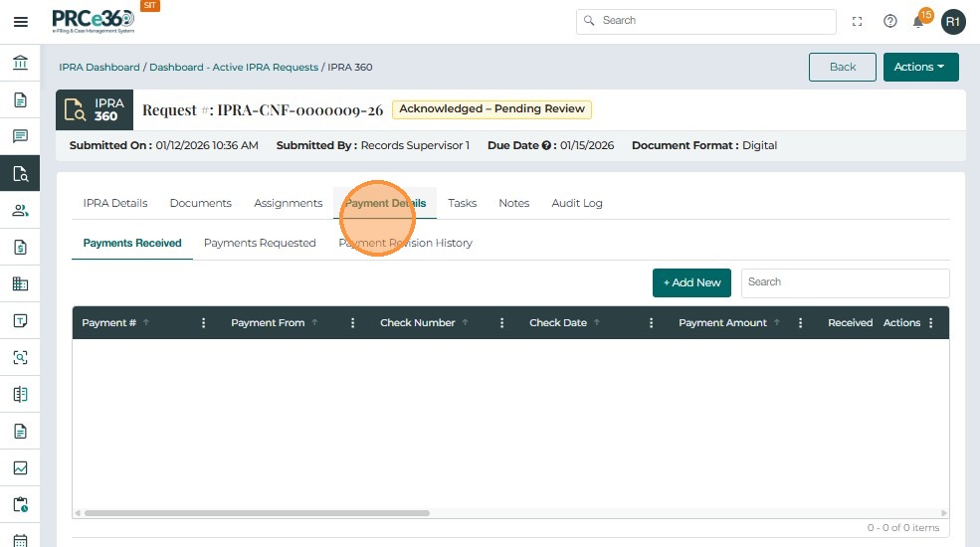This screenshot has width=980, height=547.
Task: Click the Due Date info icon
Action: coord(546,145)
